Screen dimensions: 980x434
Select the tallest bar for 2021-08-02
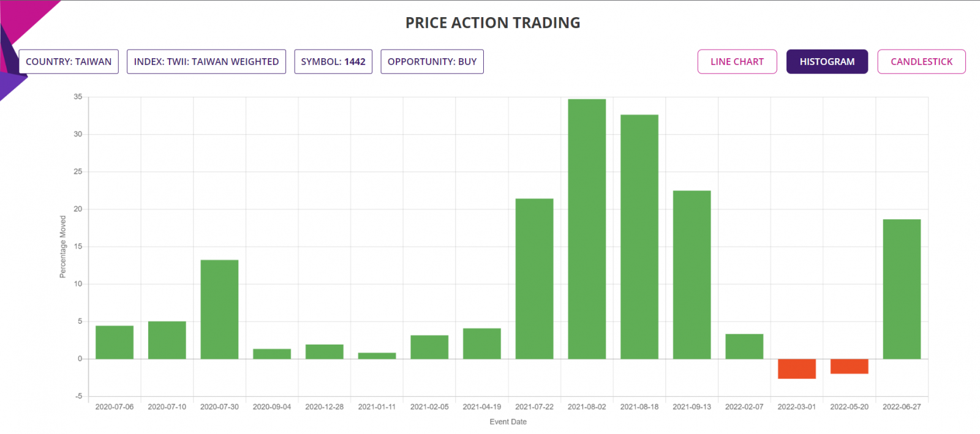587,229
